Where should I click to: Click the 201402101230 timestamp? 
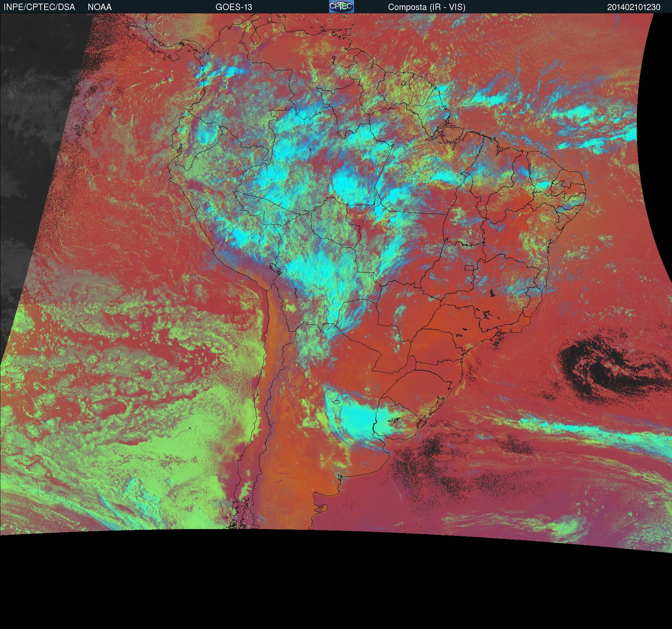[x=634, y=7]
